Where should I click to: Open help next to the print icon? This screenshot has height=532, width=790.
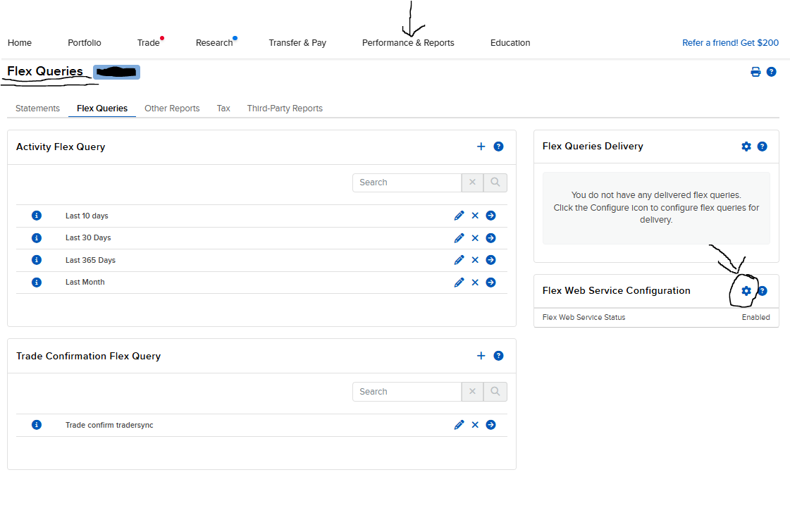point(771,72)
